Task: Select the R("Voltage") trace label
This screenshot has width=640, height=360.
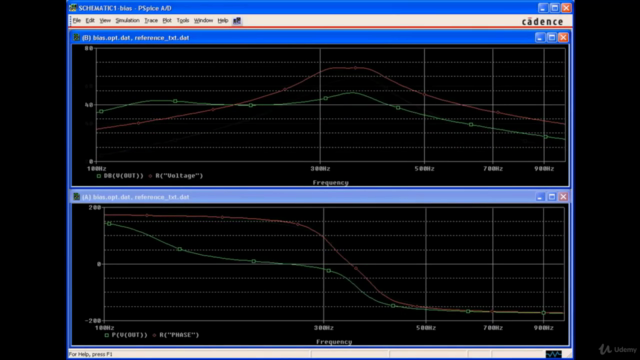Action: (179, 176)
